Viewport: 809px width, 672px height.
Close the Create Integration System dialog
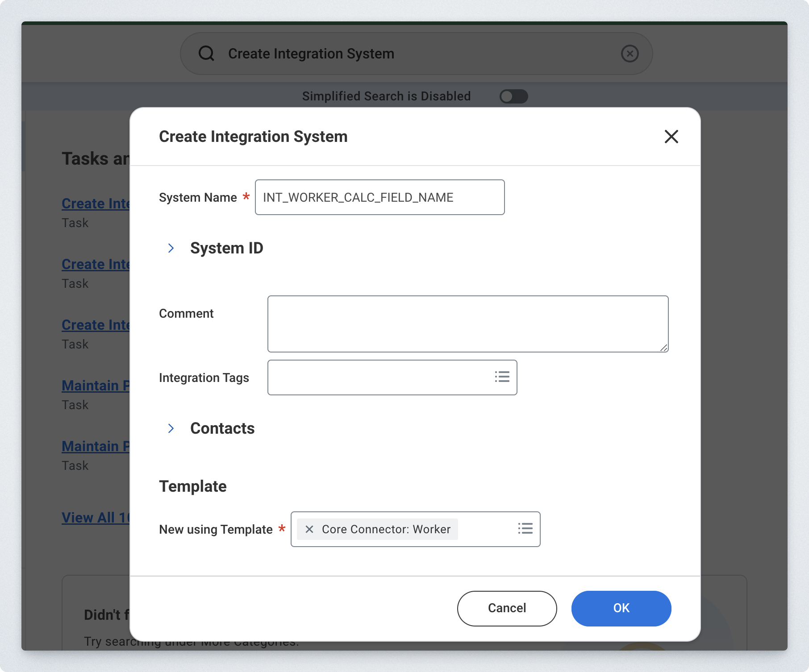coord(671,137)
